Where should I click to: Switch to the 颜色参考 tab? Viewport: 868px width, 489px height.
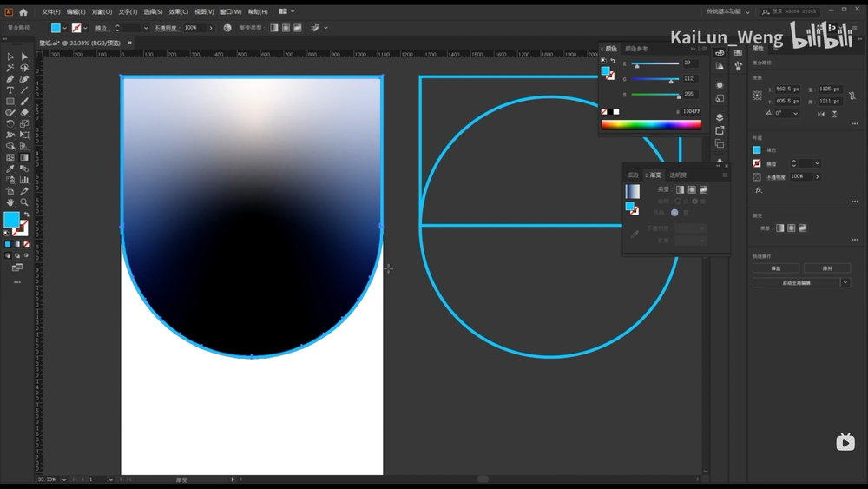[x=636, y=49]
